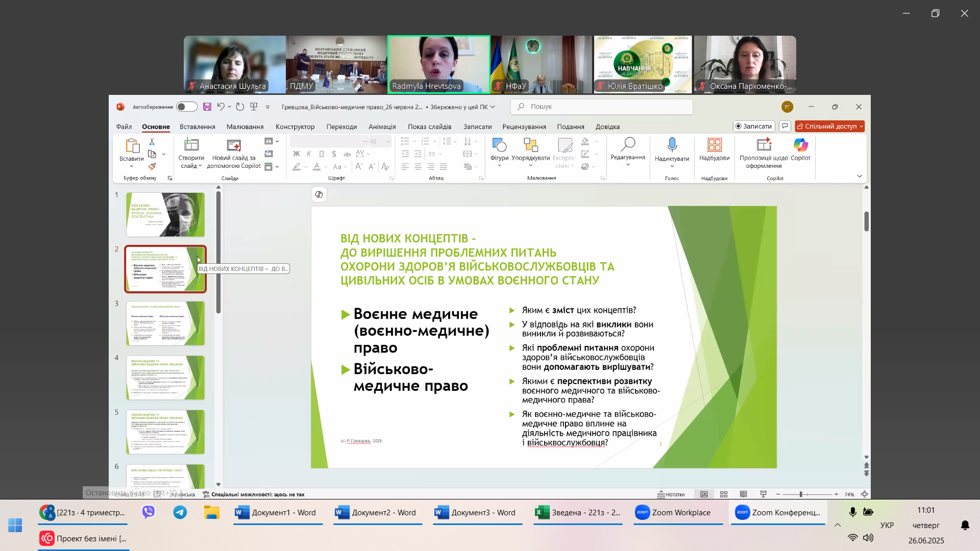
Task: Adjust the zoom slider in status bar
Action: [x=801, y=494]
